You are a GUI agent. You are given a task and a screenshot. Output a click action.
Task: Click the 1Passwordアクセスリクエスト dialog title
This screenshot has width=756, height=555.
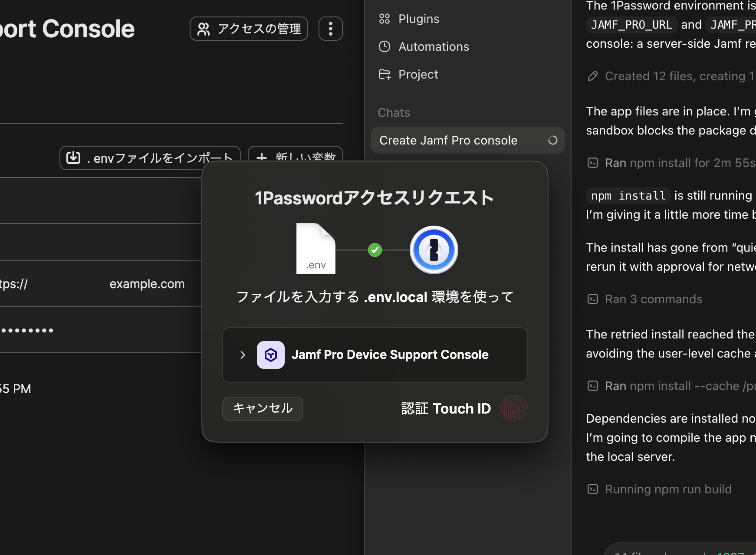tap(375, 198)
